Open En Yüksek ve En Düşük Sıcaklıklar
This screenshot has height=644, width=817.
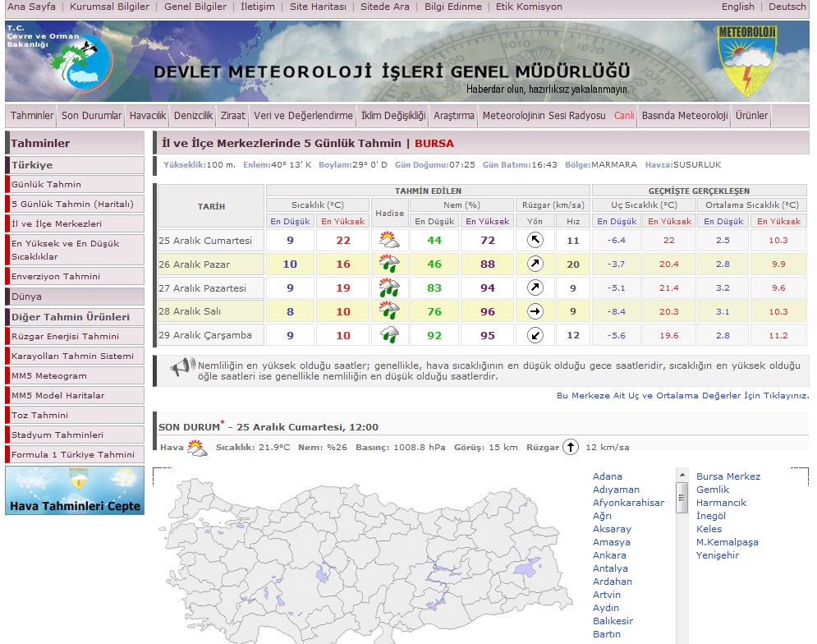click(75, 250)
